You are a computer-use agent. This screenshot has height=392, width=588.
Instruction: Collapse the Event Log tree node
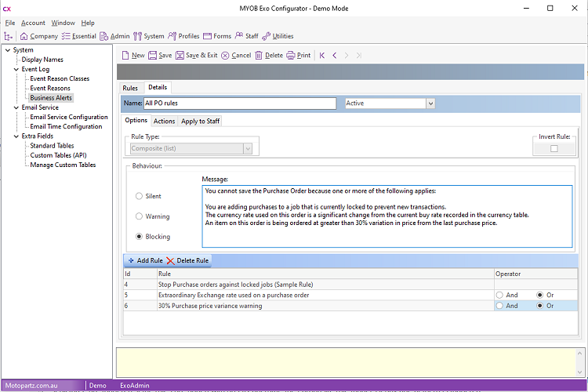click(16, 69)
